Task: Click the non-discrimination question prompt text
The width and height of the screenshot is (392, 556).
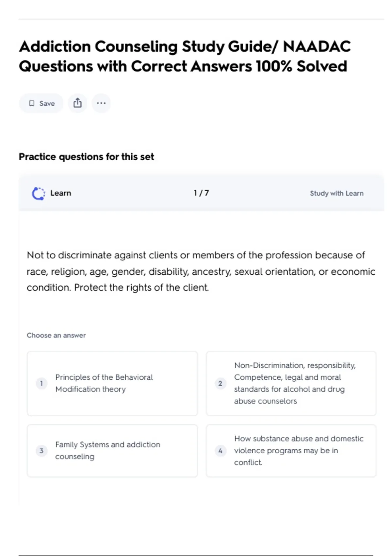Action: point(201,271)
